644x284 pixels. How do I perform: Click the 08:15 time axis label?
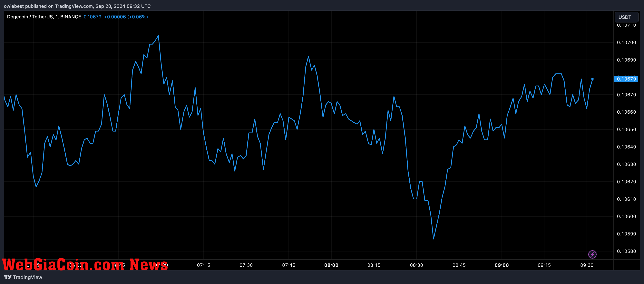point(374,265)
